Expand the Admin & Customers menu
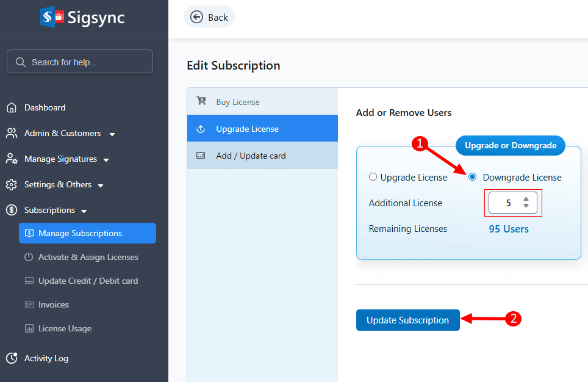588x382 pixels. tap(112, 134)
